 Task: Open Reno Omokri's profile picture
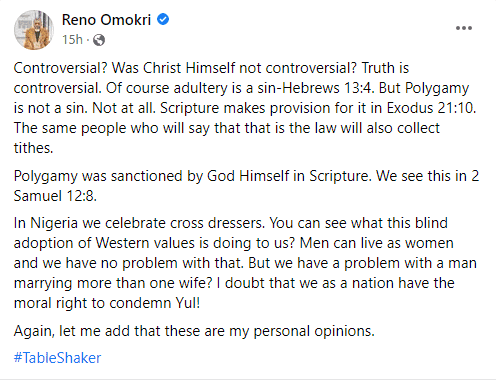pos(34,30)
